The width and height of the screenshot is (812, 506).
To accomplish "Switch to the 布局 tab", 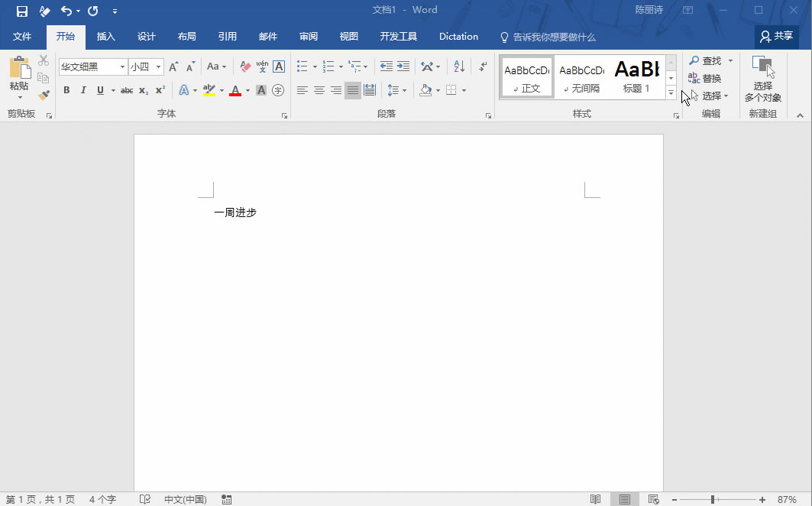I will (x=187, y=36).
